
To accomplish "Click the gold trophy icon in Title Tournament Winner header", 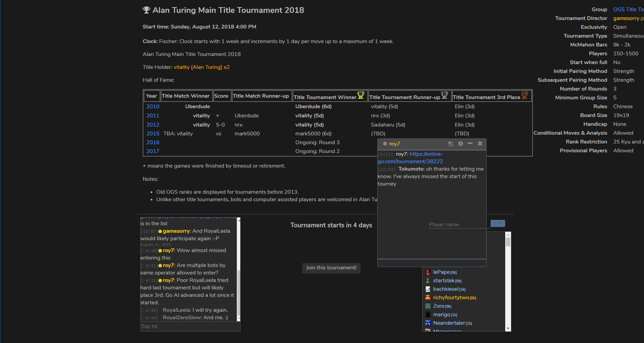I will 361,95.
